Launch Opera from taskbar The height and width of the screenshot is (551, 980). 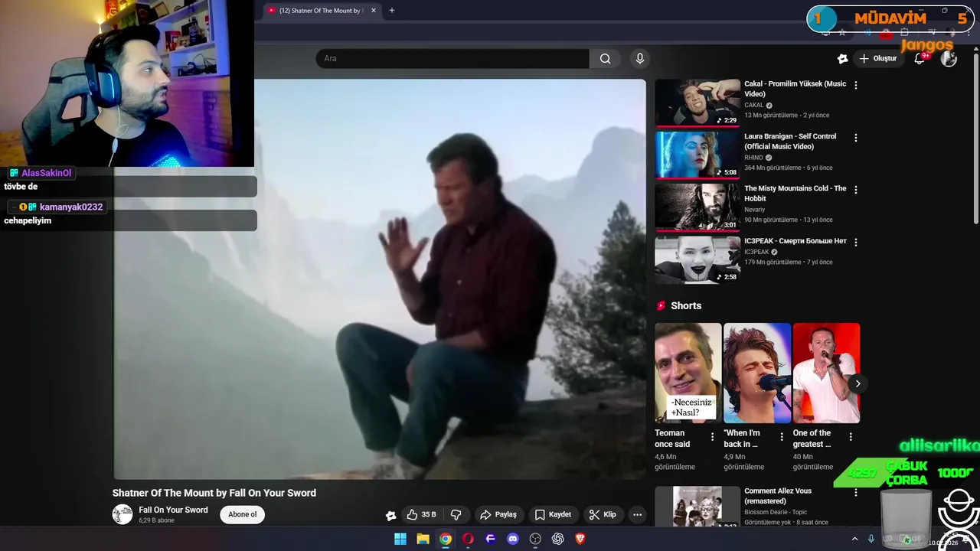pyautogui.click(x=468, y=539)
